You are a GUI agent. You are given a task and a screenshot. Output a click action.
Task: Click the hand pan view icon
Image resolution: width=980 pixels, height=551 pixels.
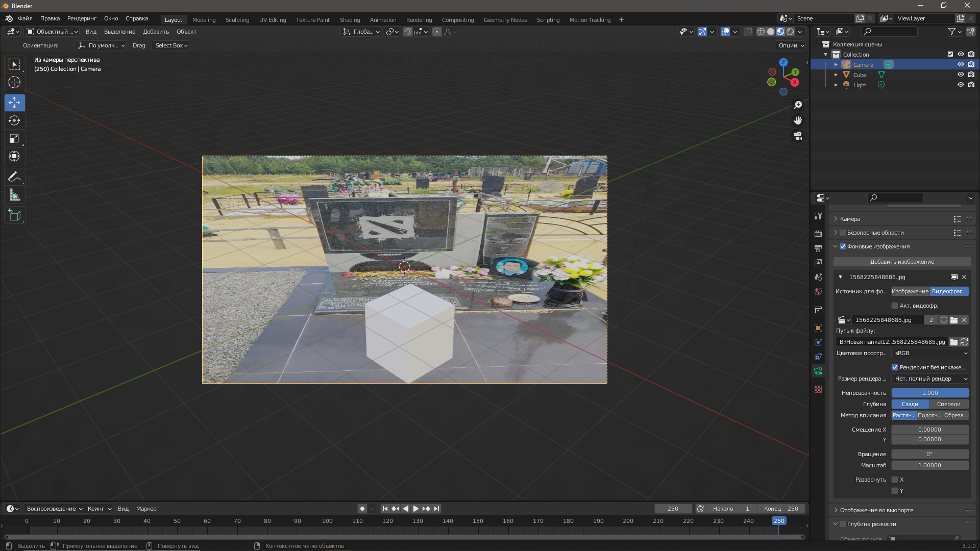tap(798, 120)
